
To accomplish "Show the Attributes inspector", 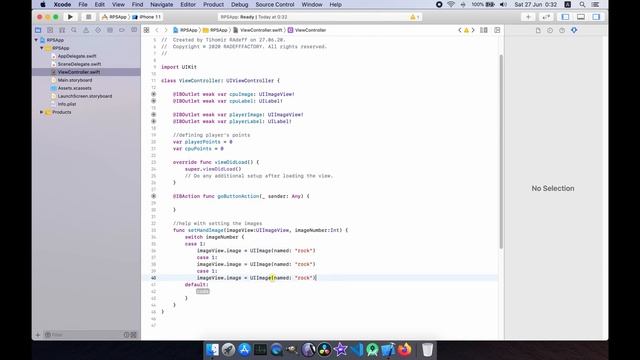I will [574, 30].
